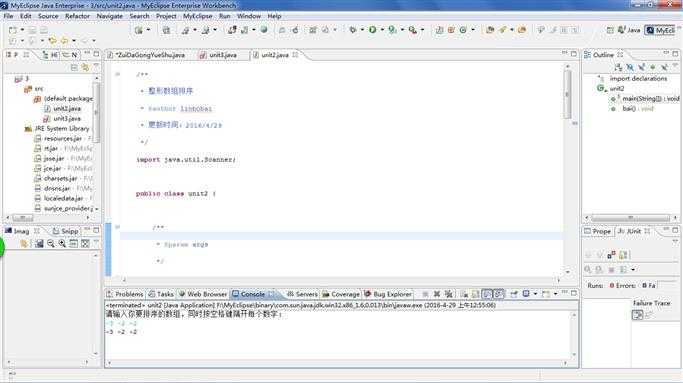This screenshot has height=383, width=683.
Task: Open the MyEclipse menu
Action: click(197, 16)
